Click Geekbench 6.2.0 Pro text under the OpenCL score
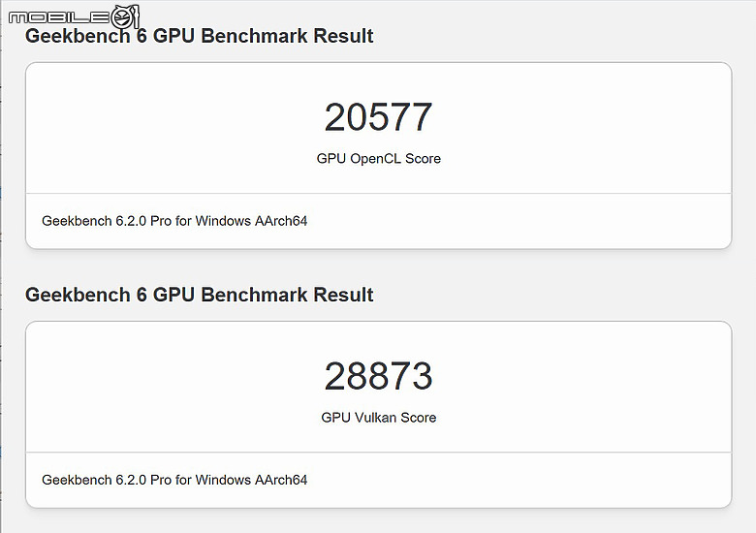The image size is (756, 533). point(107,221)
